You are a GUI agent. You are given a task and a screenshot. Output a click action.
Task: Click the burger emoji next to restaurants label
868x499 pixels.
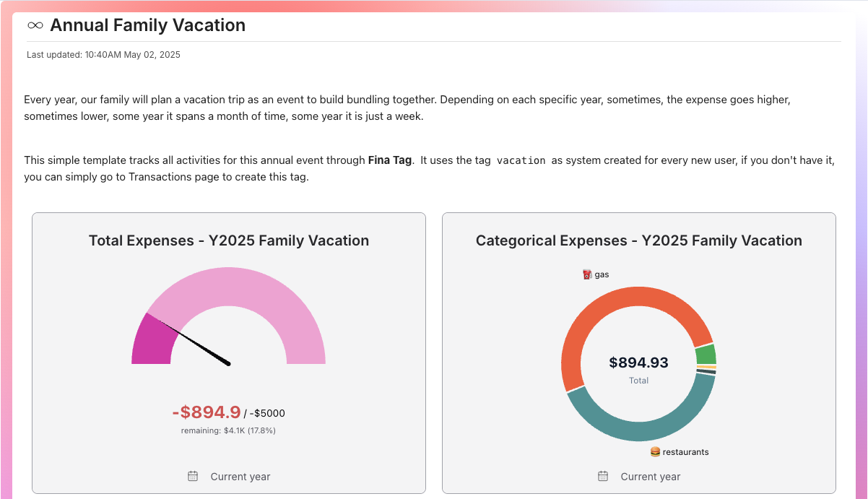pos(654,451)
